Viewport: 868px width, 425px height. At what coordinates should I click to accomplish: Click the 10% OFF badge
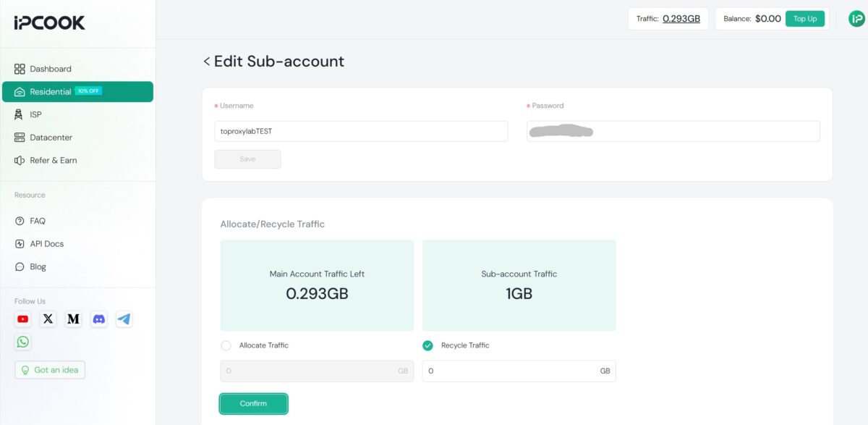pos(89,91)
